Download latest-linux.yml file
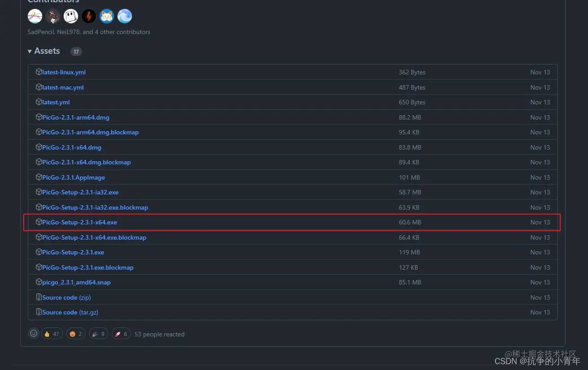This screenshot has width=588, height=370. coord(64,72)
